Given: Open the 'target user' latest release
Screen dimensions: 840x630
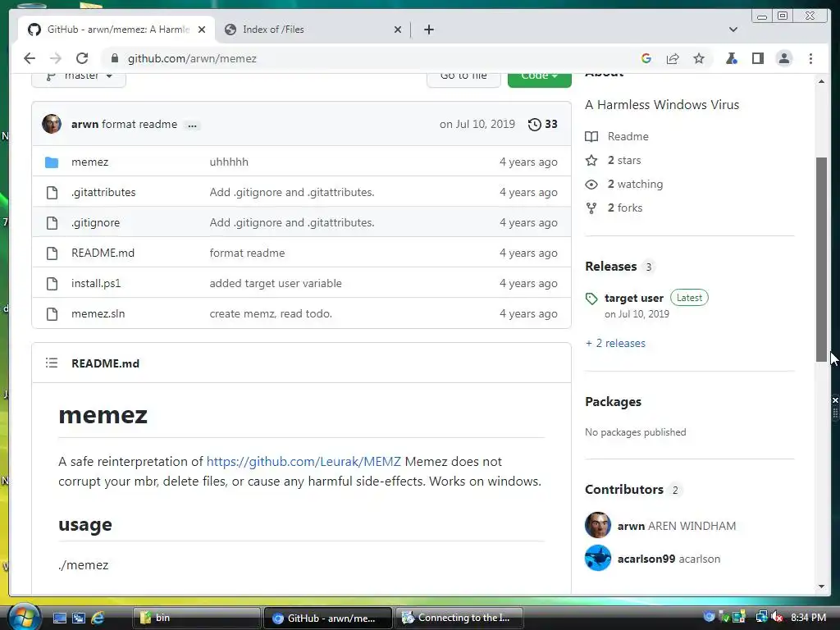Looking at the screenshot, I should pyautogui.click(x=634, y=298).
